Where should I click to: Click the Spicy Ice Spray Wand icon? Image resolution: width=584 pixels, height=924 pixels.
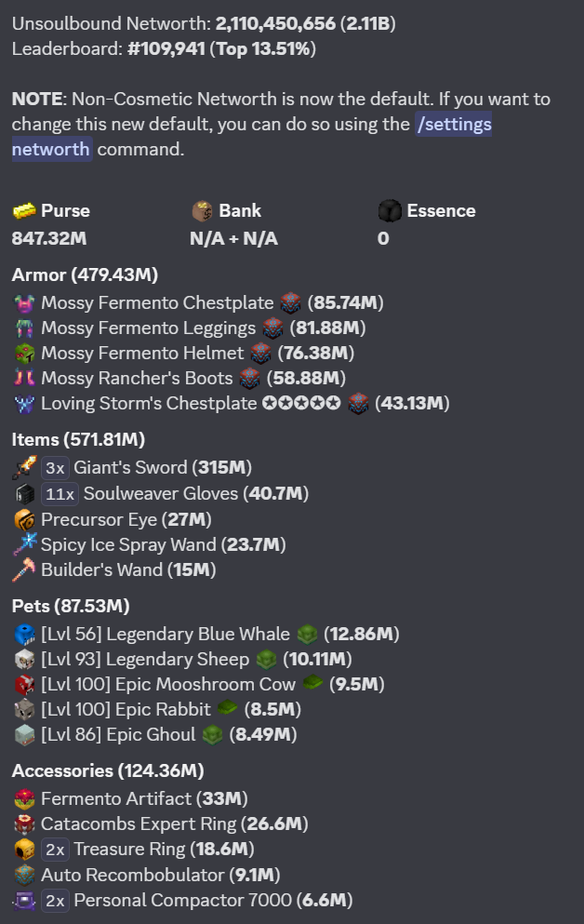(24, 544)
